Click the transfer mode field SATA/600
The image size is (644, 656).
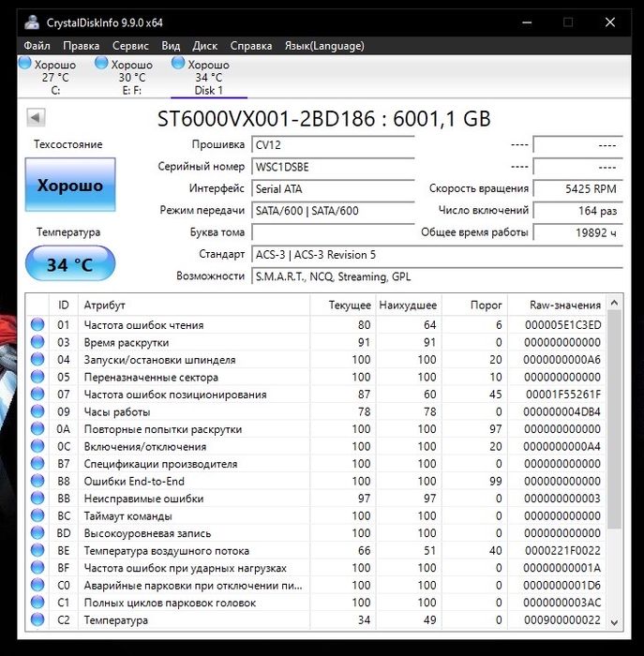point(333,211)
